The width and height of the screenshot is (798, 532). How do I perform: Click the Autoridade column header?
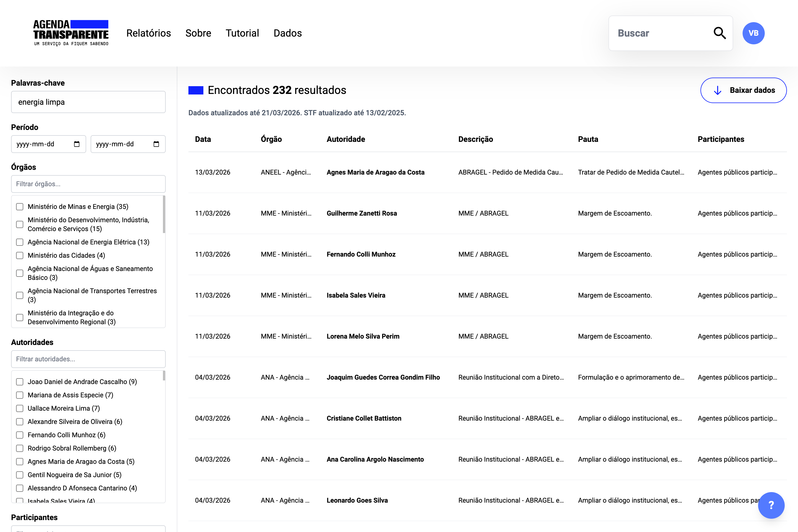point(346,139)
